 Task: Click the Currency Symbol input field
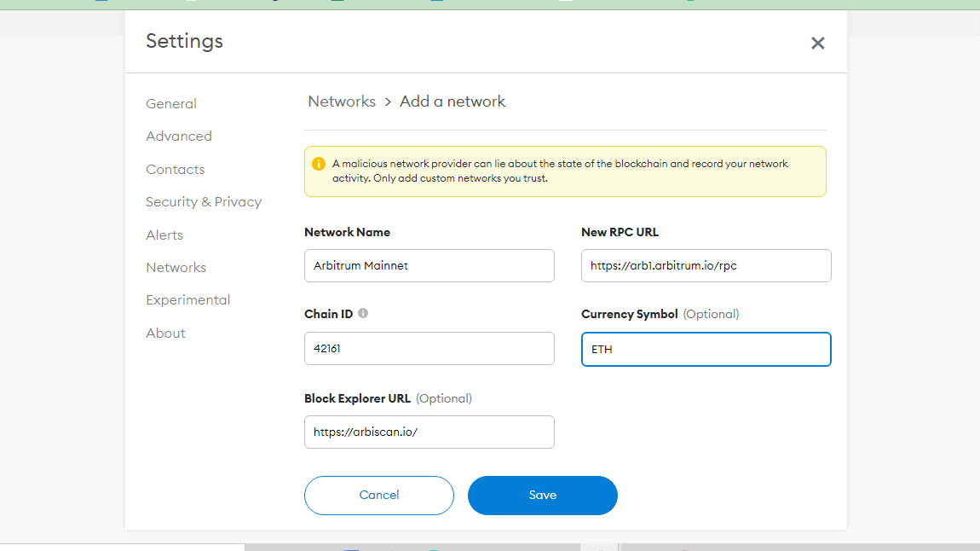(706, 349)
